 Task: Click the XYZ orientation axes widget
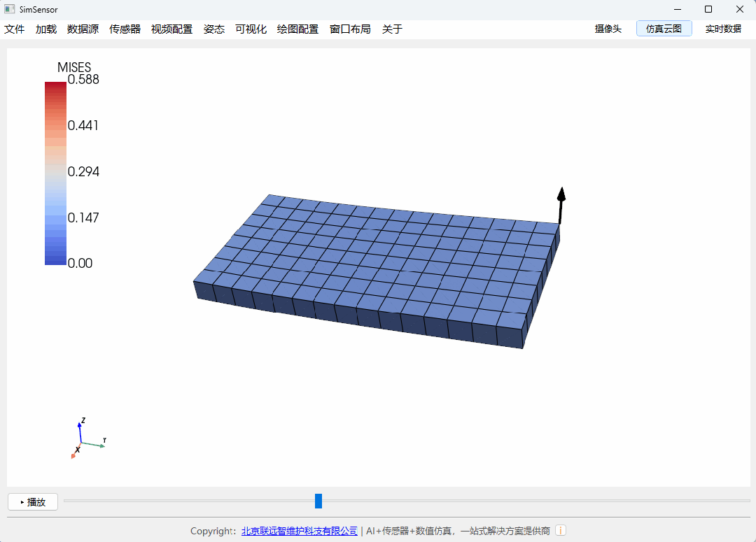click(85, 439)
